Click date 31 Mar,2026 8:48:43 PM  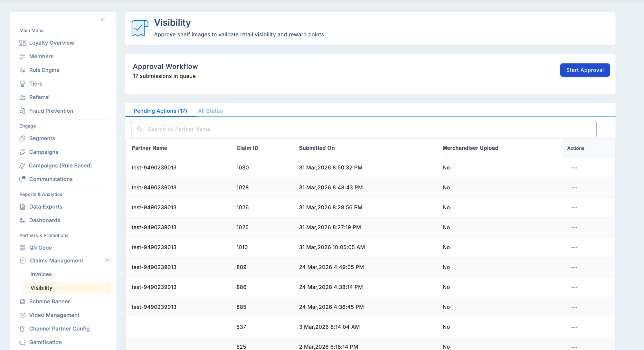pos(331,187)
